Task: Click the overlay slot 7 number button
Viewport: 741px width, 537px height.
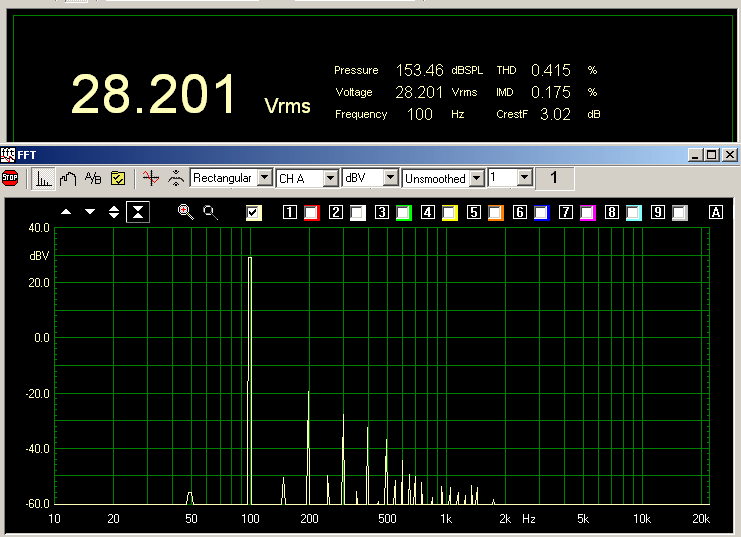Action: (567, 213)
